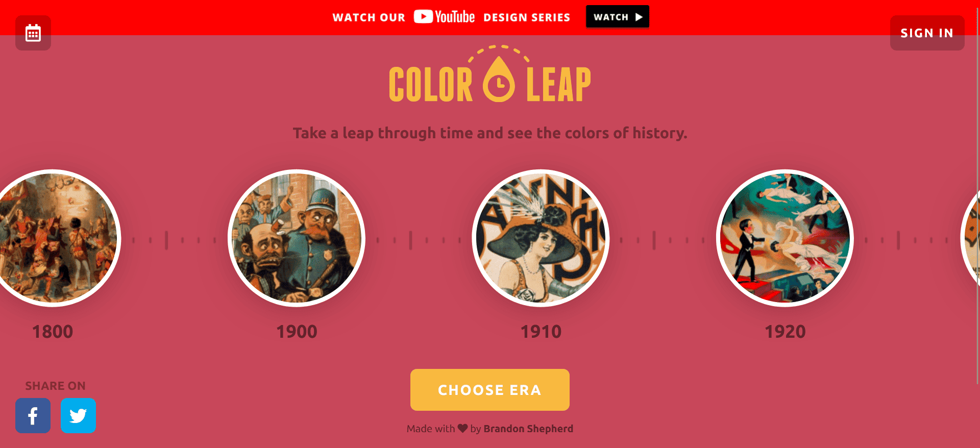This screenshot has height=448, width=980.
Task: Open Brandon Shepherd's profile link
Action: point(528,429)
